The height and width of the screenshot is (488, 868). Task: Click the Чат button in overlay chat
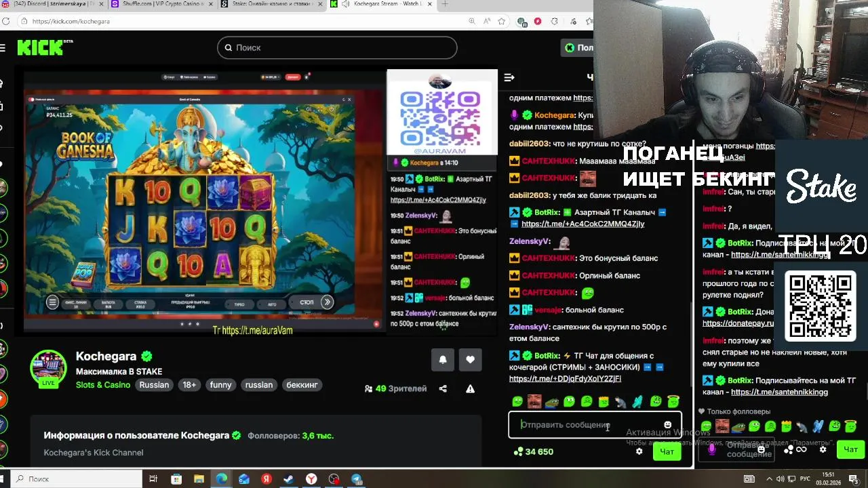coord(850,449)
